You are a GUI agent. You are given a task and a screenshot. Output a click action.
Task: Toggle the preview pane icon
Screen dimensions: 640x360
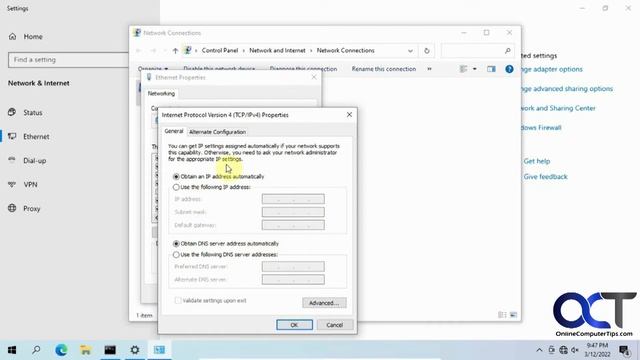[491, 69]
